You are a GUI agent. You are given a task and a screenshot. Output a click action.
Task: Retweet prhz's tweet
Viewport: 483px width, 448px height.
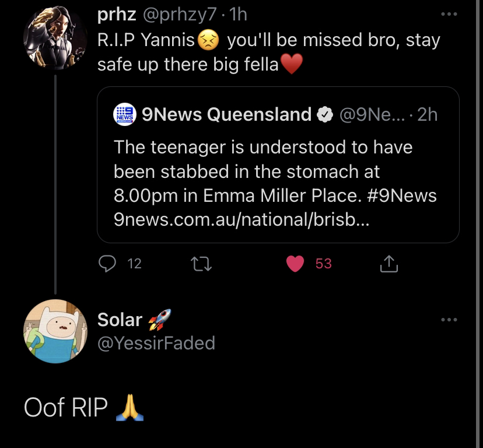(x=201, y=264)
